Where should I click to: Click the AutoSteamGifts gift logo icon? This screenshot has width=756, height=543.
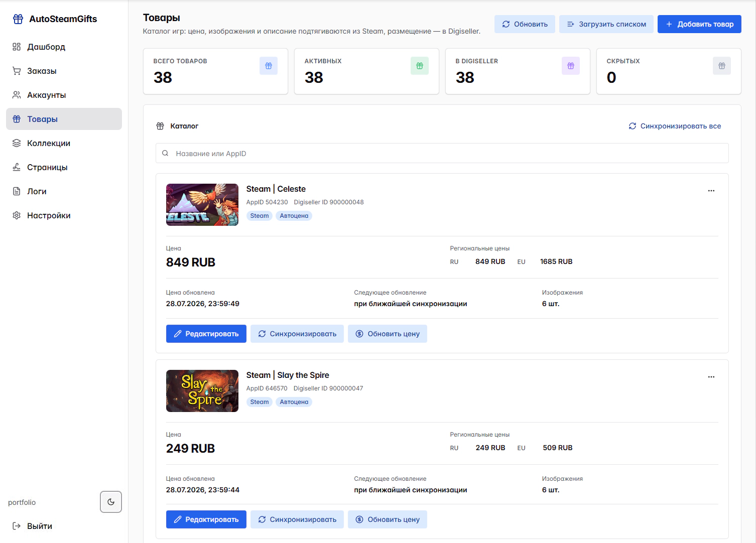pyautogui.click(x=18, y=19)
